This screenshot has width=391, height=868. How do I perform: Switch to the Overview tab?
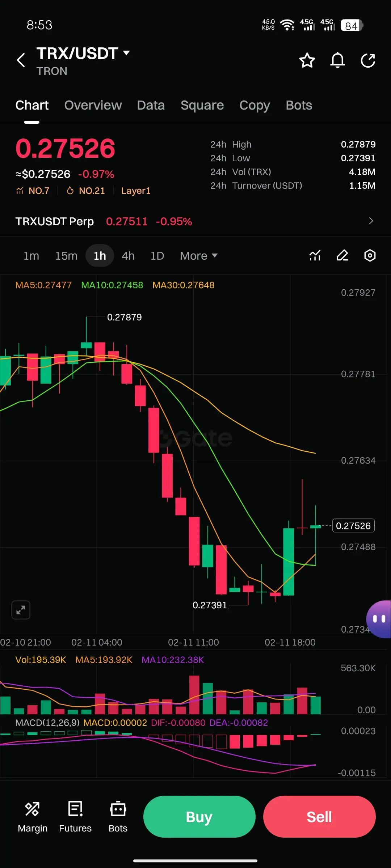point(93,105)
